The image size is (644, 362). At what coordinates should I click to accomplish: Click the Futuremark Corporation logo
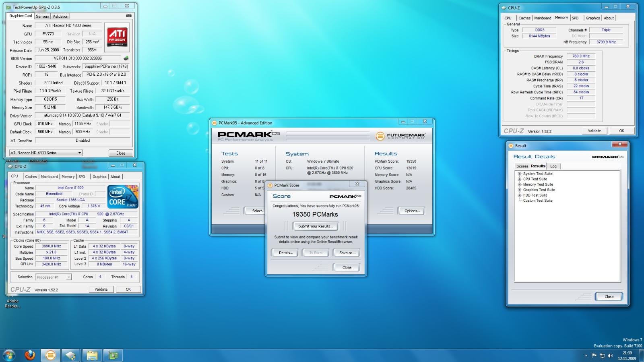click(400, 136)
